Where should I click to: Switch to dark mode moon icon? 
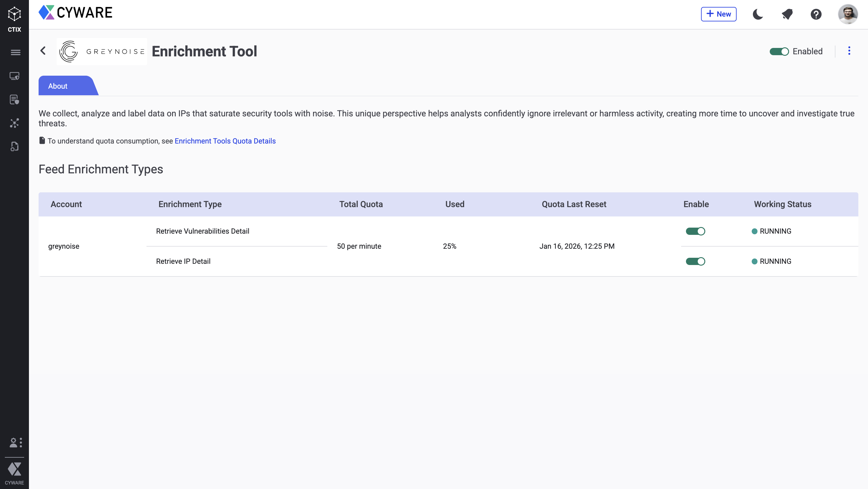pos(758,14)
